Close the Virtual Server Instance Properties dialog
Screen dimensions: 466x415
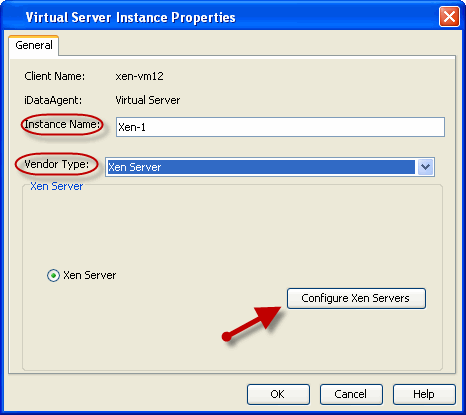(449, 17)
